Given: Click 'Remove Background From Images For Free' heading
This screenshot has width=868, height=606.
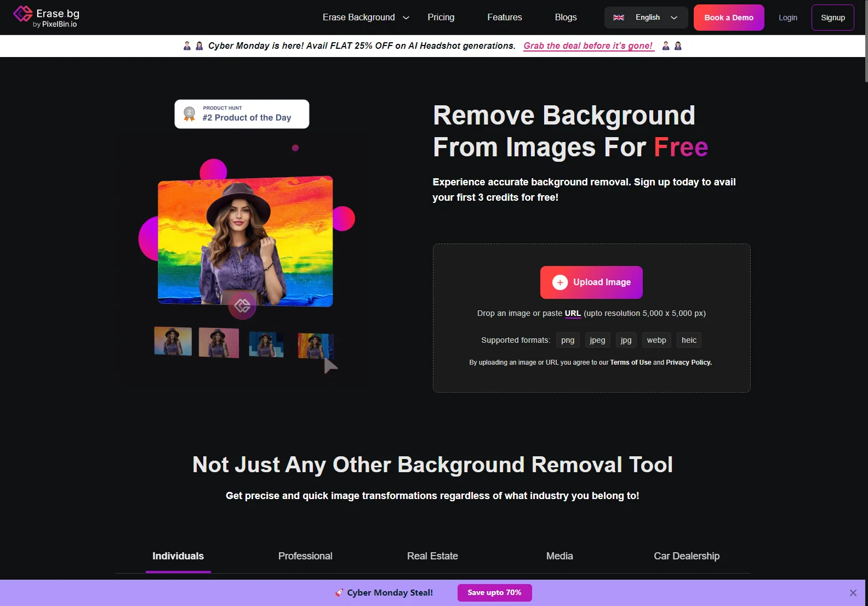Looking at the screenshot, I should tap(570, 131).
